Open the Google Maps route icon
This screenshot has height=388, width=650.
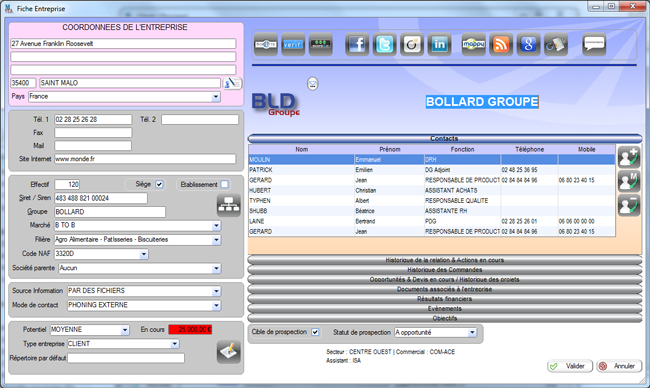tap(556, 44)
